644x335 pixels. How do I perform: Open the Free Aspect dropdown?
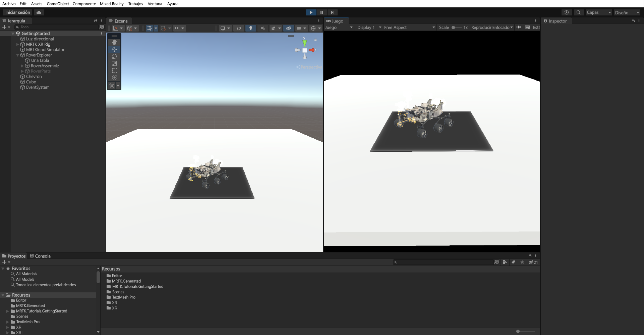click(x=409, y=27)
